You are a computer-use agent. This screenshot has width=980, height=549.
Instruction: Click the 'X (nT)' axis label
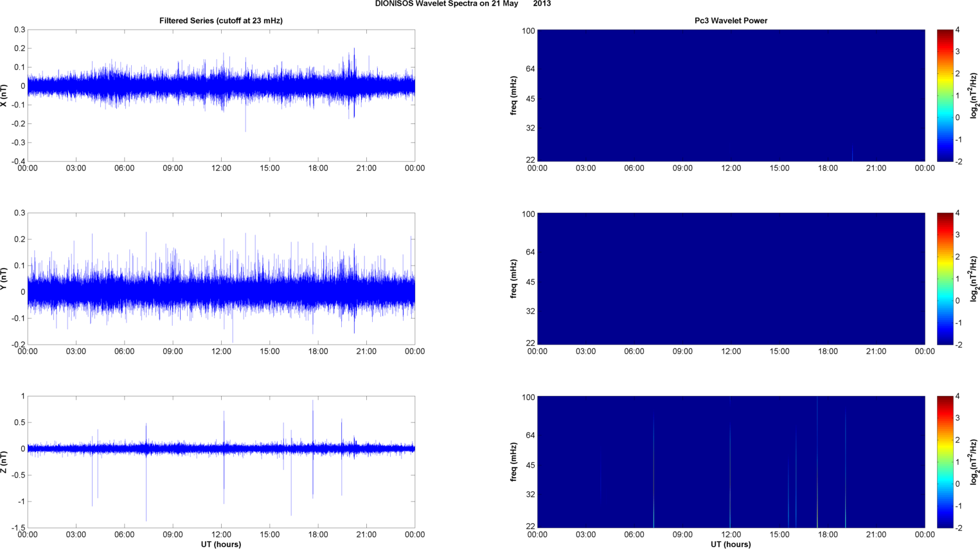[x=4, y=95]
